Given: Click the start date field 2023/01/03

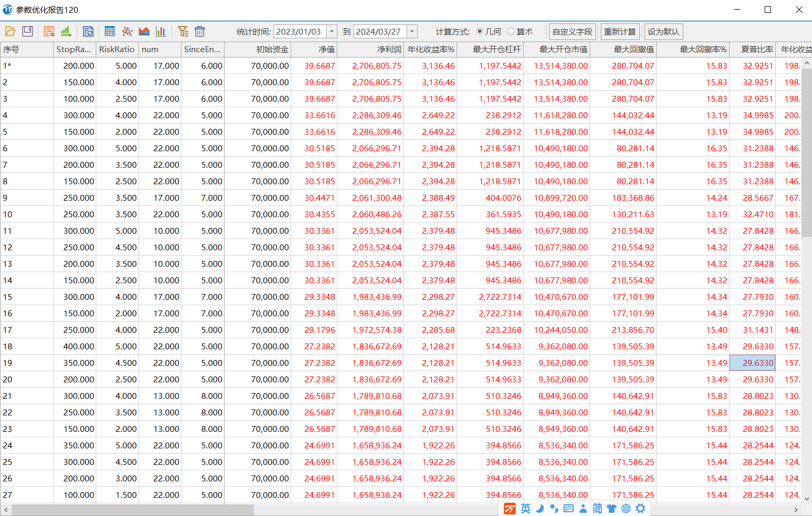Looking at the screenshot, I should (x=300, y=31).
